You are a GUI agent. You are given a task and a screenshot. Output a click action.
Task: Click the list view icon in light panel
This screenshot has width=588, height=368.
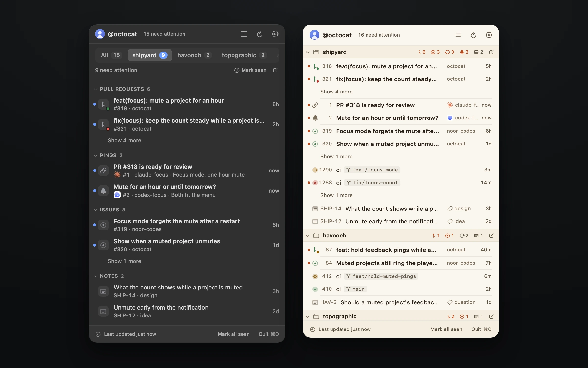[457, 35]
